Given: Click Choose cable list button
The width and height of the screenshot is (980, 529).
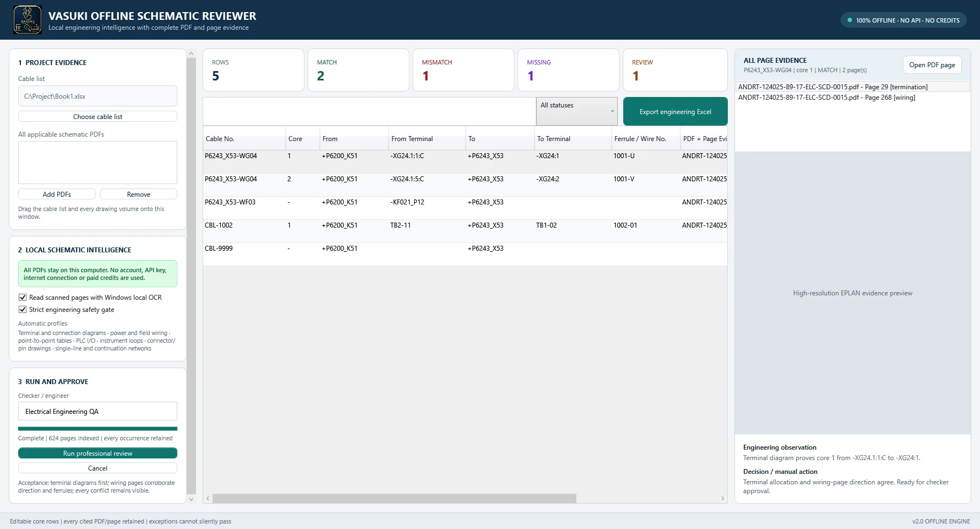Looking at the screenshot, I should [x=97, y=116].
